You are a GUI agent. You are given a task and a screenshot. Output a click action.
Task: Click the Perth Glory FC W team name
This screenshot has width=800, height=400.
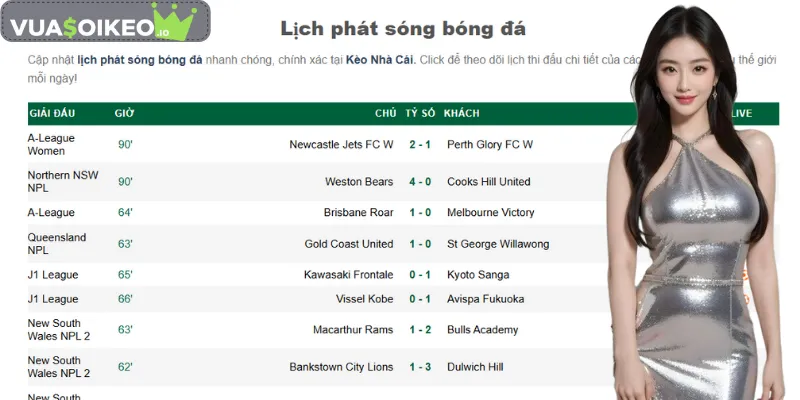pyautogui.click(x=490, y=145)
